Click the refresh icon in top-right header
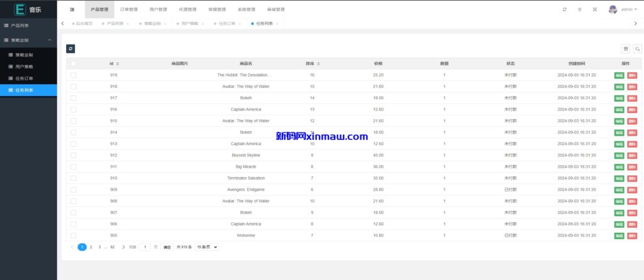644x280 pixels. (x=564, y=9)
